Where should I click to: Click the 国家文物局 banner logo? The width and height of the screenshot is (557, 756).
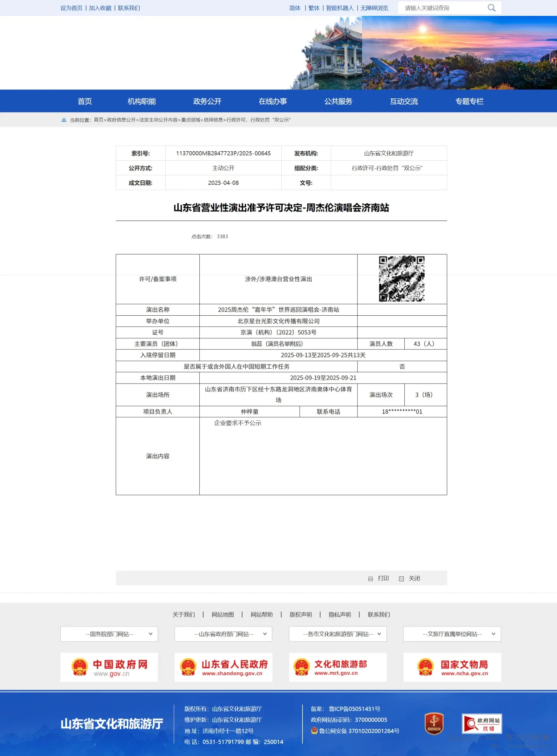[x=452, y=667]
